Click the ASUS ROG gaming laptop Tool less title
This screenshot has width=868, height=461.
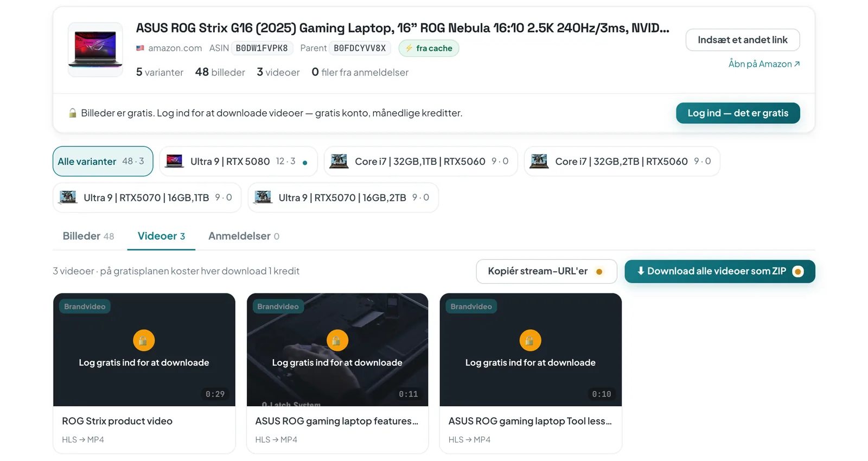pyautogui.click(x=530, y=421)
